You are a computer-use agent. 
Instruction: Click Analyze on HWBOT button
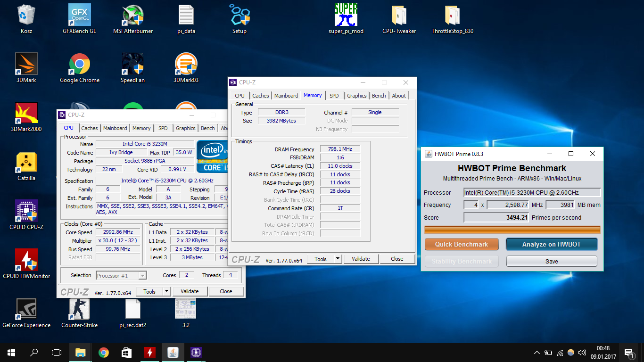tap(552, 244)
